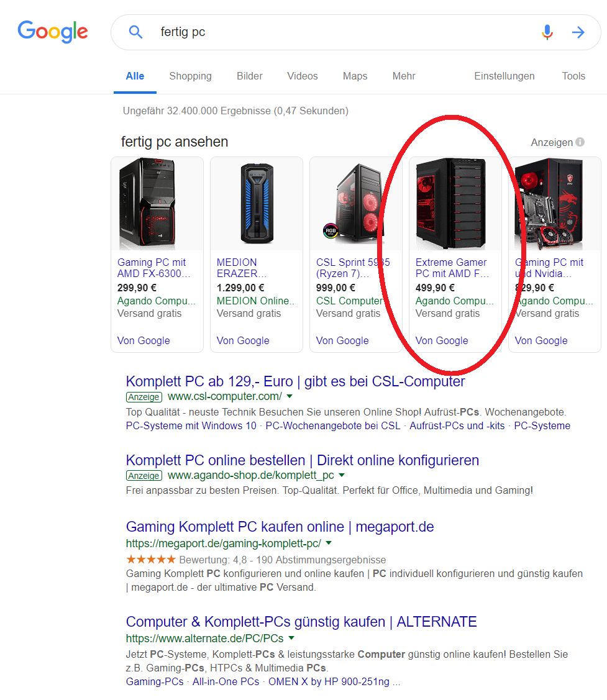The image size is (607, 700).
Task: Expand the megaport.de URL dropdown arrow
Action: click(x=329, y=543)
